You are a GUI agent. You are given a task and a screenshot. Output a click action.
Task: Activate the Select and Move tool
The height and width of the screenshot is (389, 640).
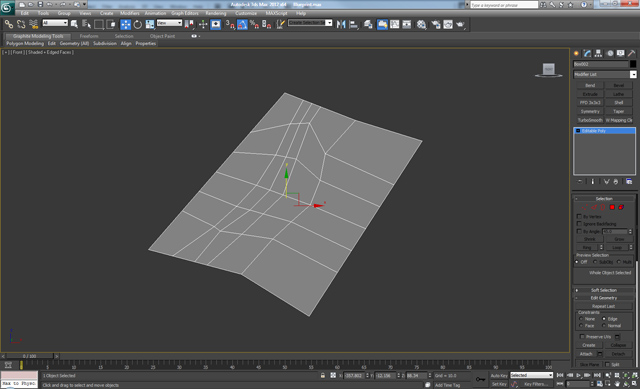point(126,24)
